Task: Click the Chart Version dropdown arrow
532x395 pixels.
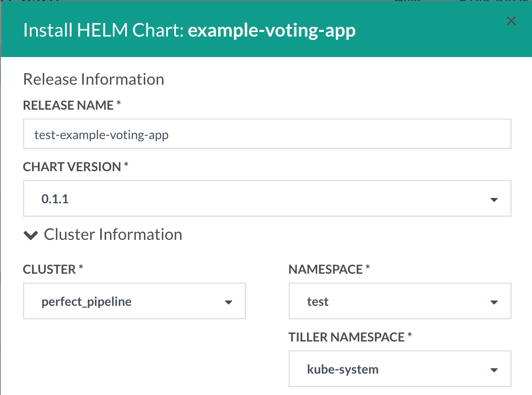Action: click(x=494, y=200)
